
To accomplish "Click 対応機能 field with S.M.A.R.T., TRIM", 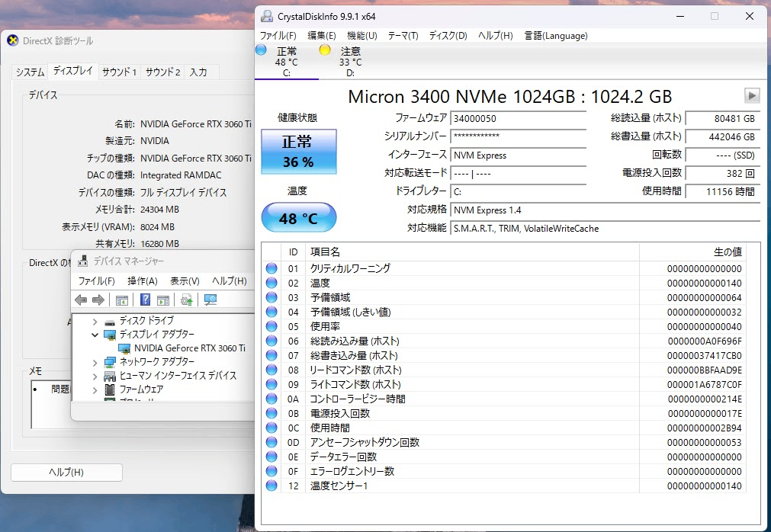I will point(606,229).
